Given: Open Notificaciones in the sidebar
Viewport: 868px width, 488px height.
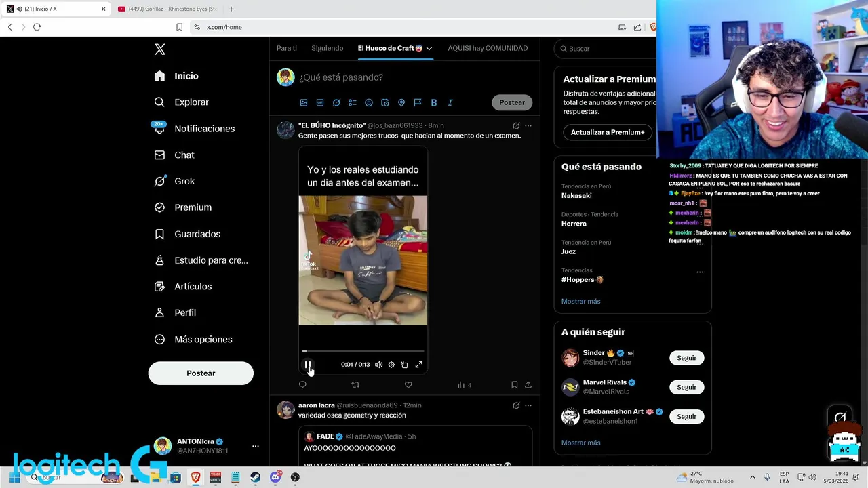Looking at the screenshot, I should [195, 129].
